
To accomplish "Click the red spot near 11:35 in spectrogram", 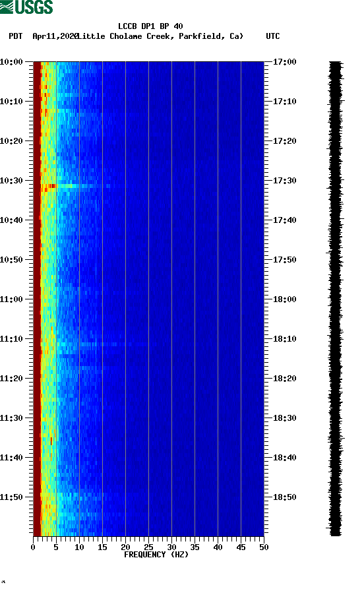I will [x=51, y=441].
